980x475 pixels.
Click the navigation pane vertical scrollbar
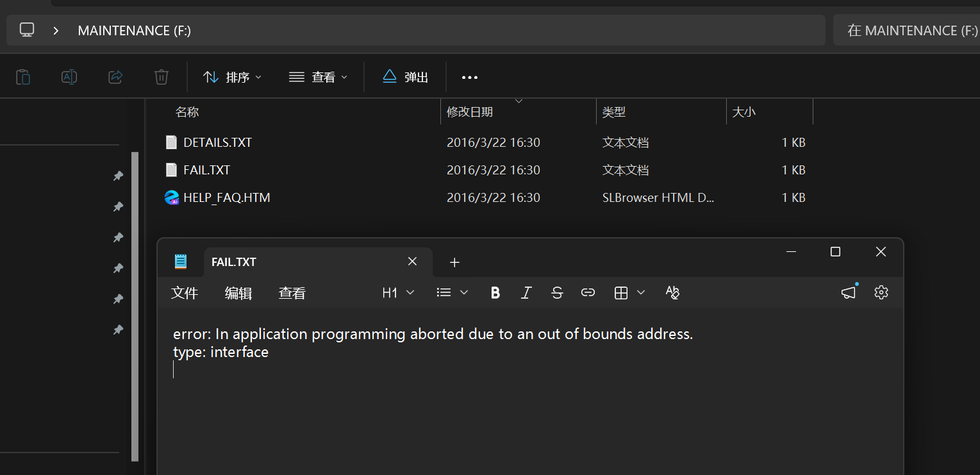(135, 306)
